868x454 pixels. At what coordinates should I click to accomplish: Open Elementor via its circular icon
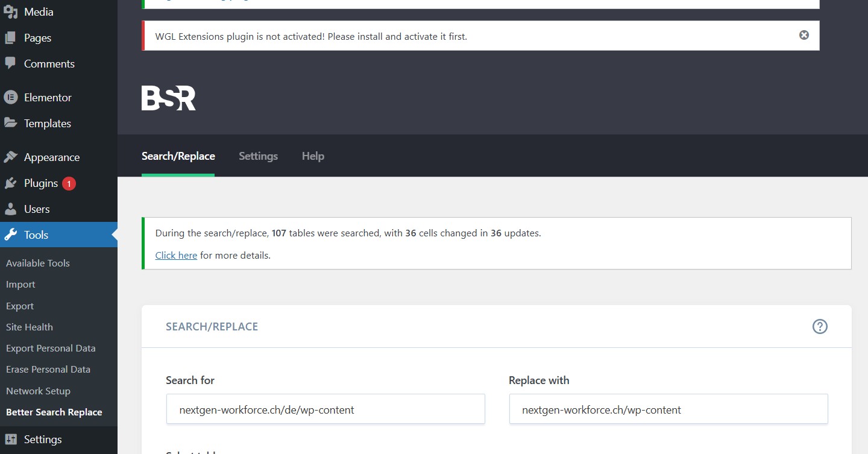(x=10, y=97)
